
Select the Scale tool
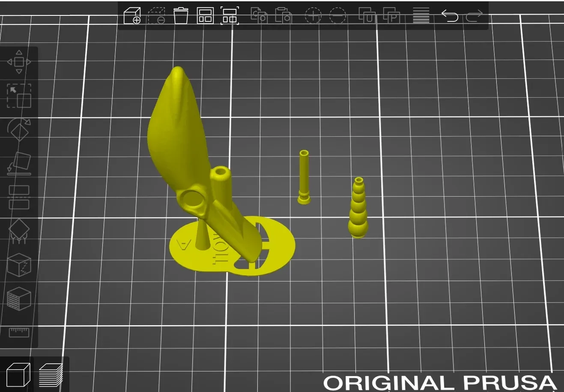pos(19,96)
